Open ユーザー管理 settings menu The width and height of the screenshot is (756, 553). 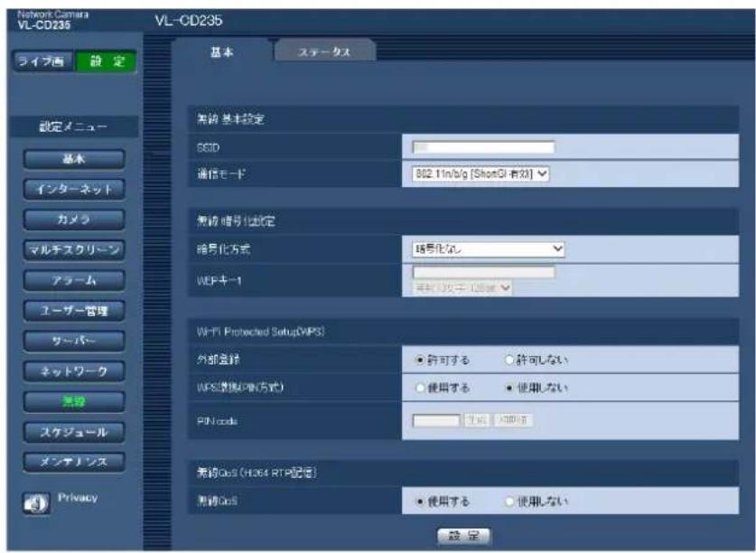(x=74, y=311)
